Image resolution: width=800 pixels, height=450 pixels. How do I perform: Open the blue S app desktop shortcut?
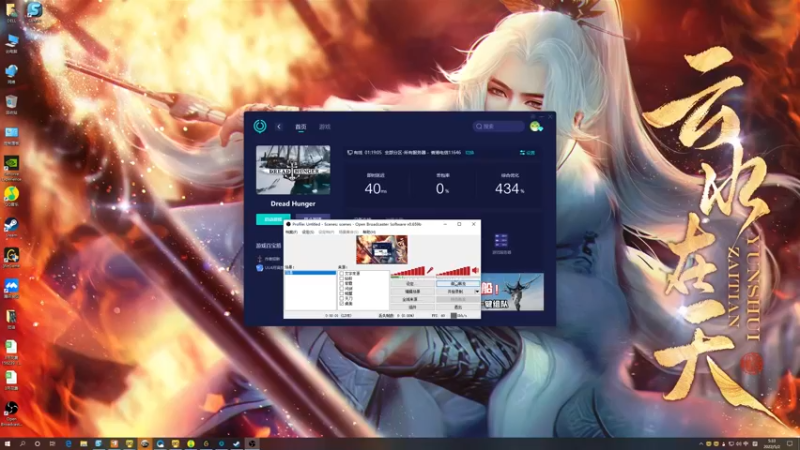click(34, 11)
